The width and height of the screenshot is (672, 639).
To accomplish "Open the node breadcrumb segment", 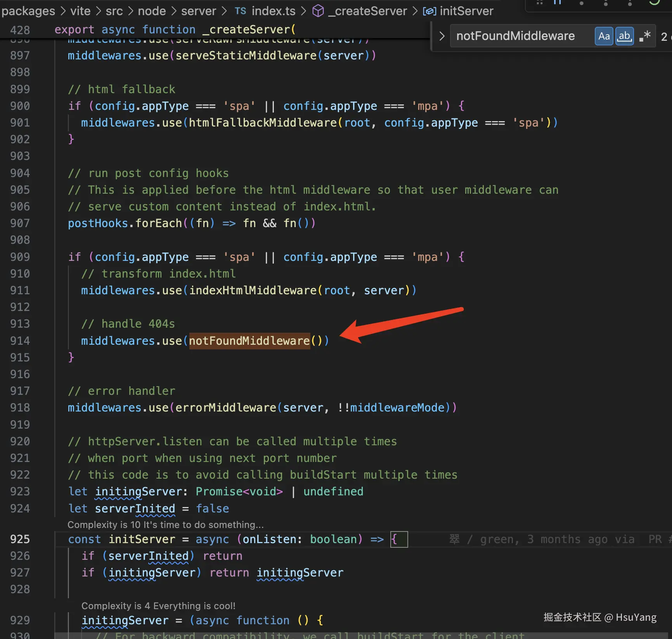I will 152,11.
